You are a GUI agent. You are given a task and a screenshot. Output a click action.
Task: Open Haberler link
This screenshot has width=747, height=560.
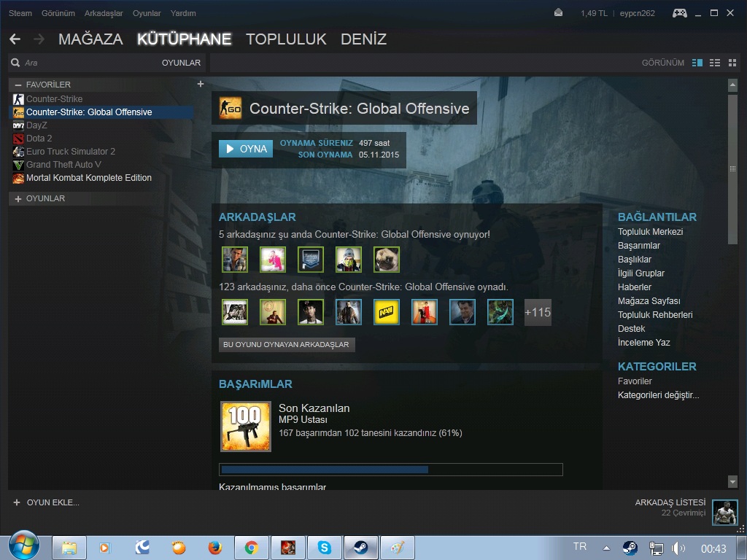tap(635, 287)
